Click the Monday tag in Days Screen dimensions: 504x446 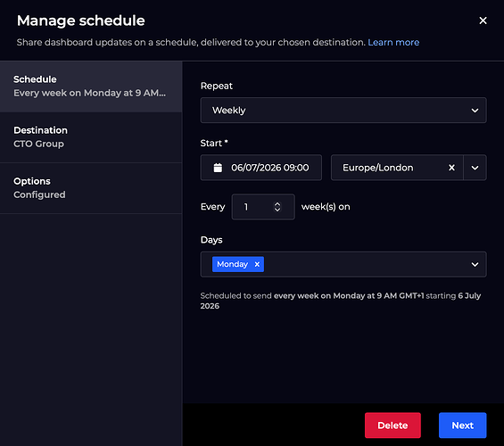click(x=233, y=264)
